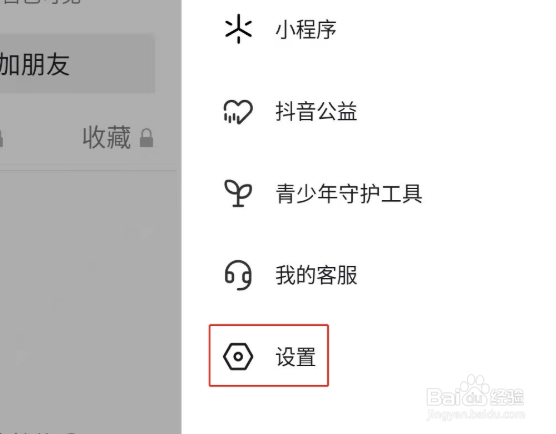
Task: Click the jingyan.baidu.com watermark text
Action: click(x=476, y=414)
